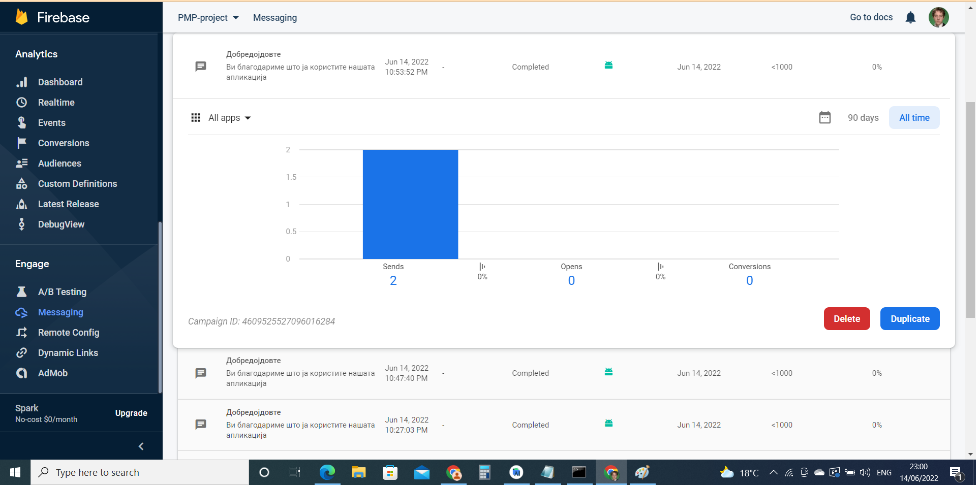
Task: Click the A/B Testing flask icon
Action: (x=21, y=292)
